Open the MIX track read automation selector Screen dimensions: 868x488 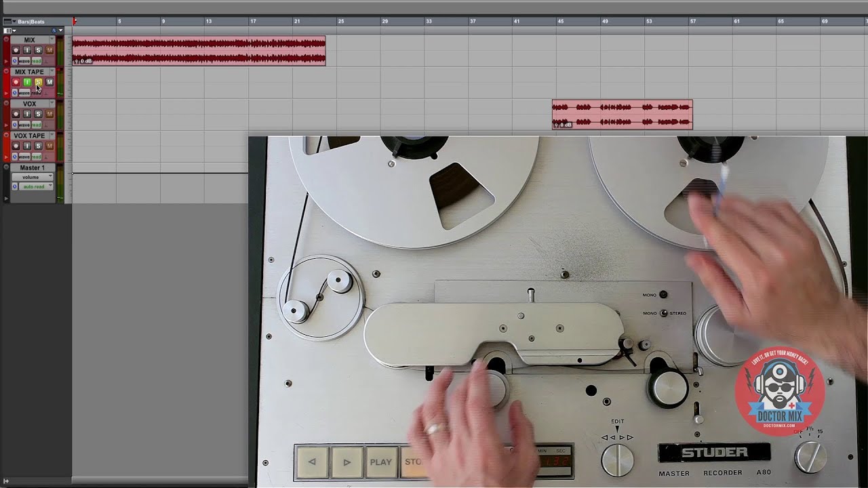[37, 61]
